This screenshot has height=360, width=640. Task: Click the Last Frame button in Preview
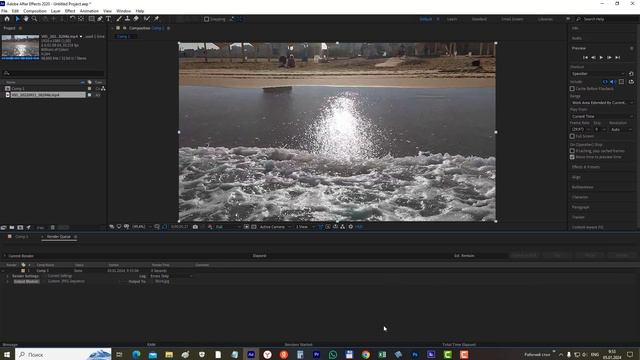pos(617,58)
